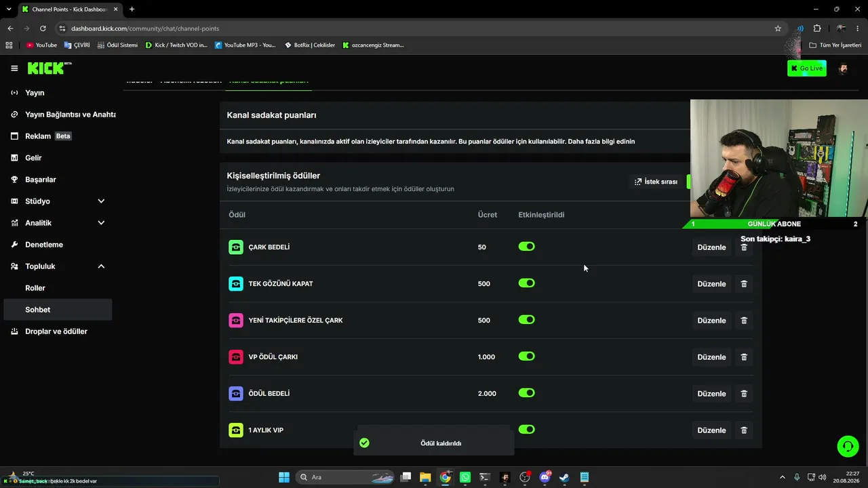The width and height of the screenshot is (868, 488).
Task: Open the Chrome tab search dropdown
Action: pos(9,9)
